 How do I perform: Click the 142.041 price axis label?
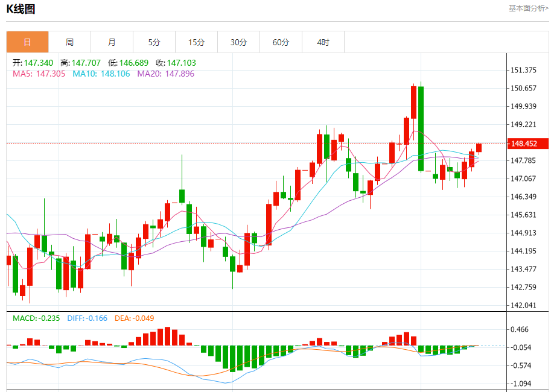tap(523, 305)
